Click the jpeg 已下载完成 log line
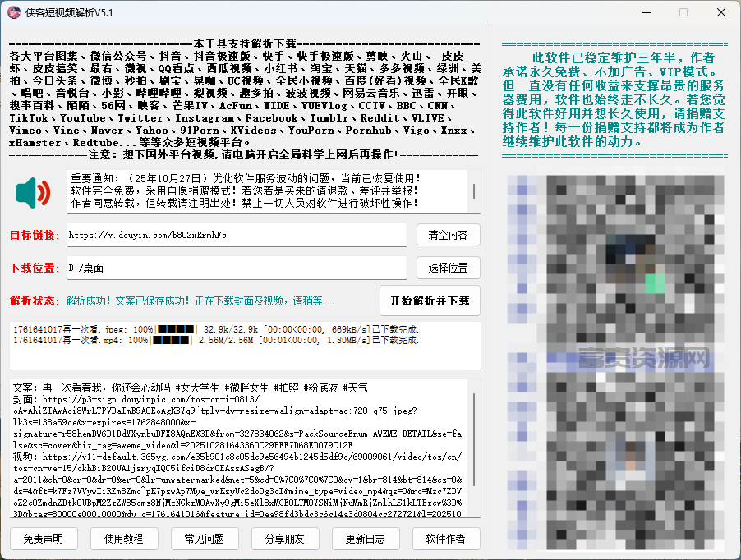The width and height of the screenshot is (741, 560). coord(216,329)
